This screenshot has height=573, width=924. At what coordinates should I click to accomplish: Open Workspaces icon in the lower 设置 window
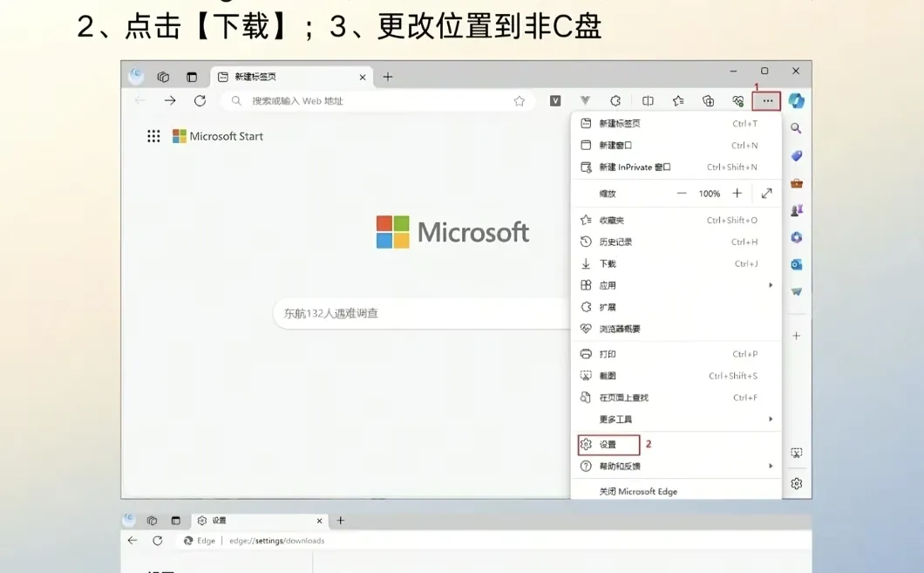pos(152,521)
